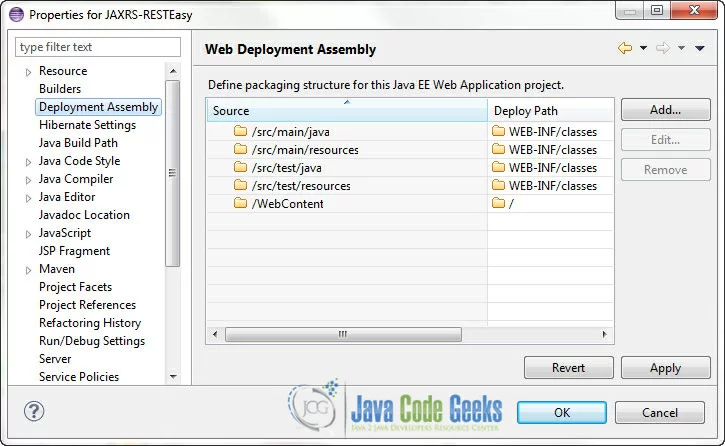The height and width of the screenshot is (446, 725).
Task: Click the help question mark icon
Action: click(34, 411)
